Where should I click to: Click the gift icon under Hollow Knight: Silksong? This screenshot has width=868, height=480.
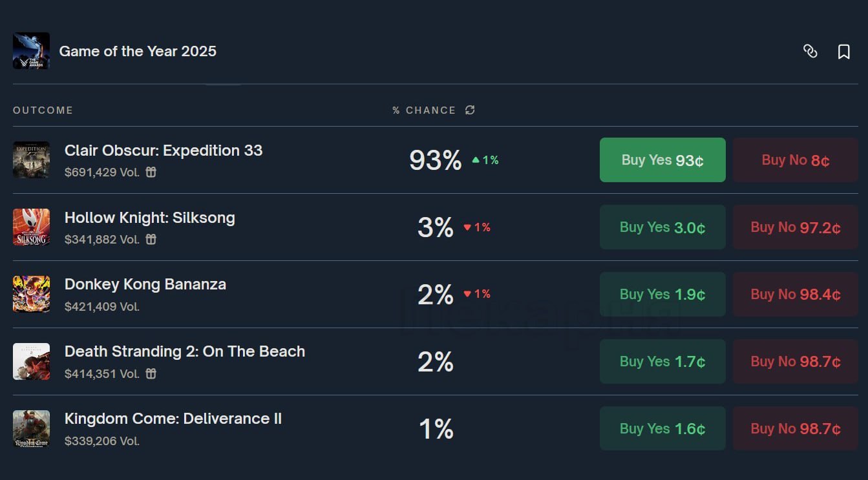click(151, 240)
